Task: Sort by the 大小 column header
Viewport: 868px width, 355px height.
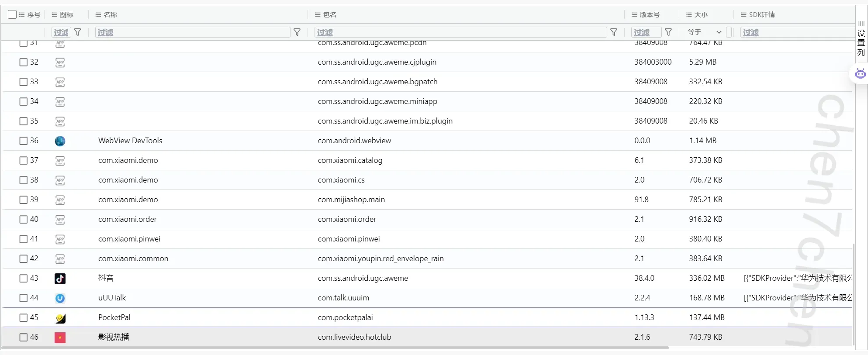Action: [701, 14]
